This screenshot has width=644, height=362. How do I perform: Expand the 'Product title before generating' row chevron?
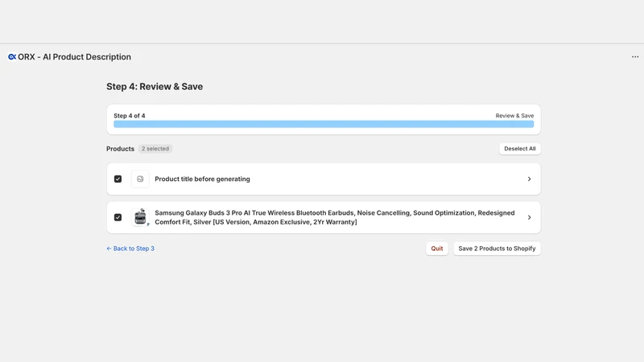[529, 179]
